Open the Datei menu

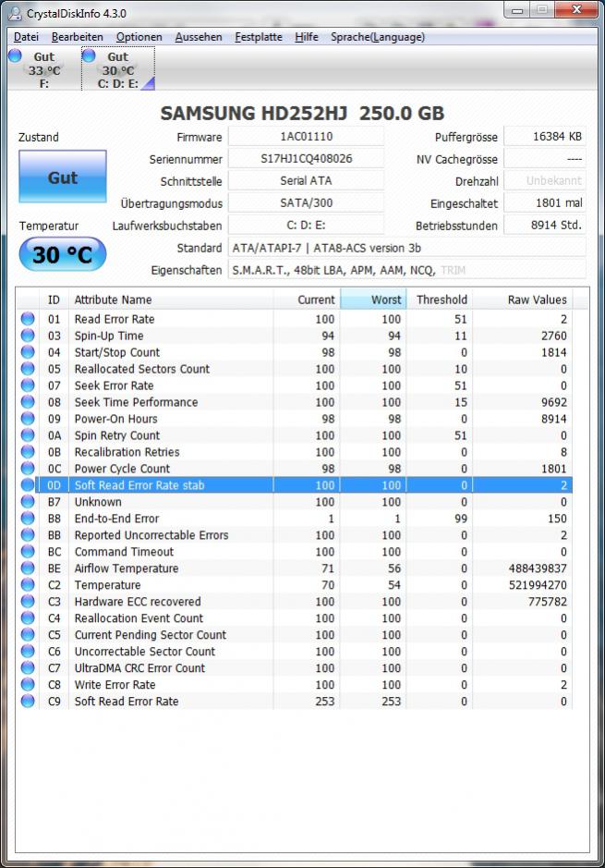click(26, 37)
